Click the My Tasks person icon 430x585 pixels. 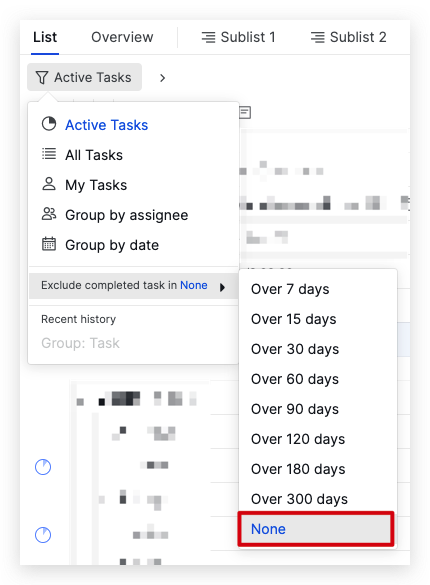(x=49, y=184)
